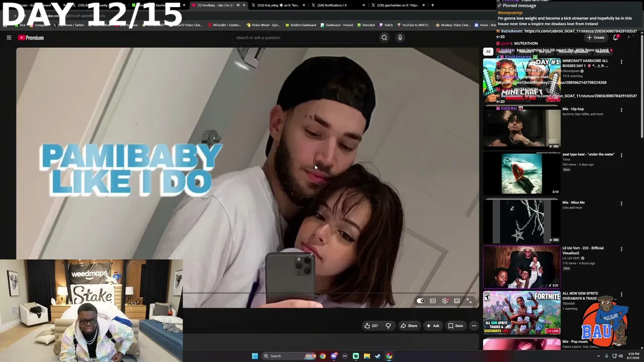Image resolution: width=644 pixels, height=362 pixels.
Task: Open Steam from the taskbar
Action: [x=378, y=356]
